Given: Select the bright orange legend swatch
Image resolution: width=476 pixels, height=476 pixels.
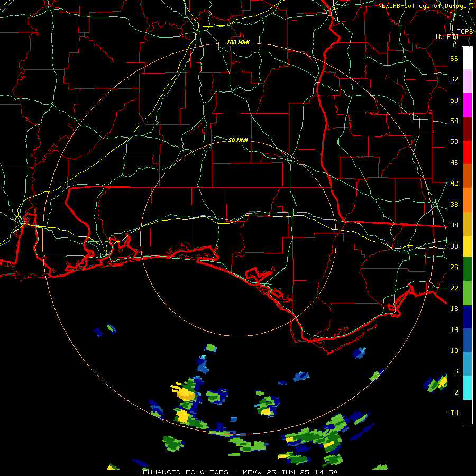Looking at the screenshot, I should (x=467, y=200).
